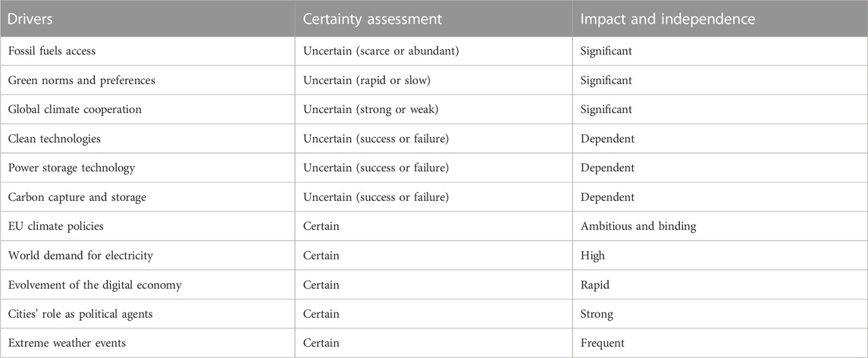The width and height of the screenshot is (868, 358).
Task: Select Cities' role as political agents
Action: pos(147,314)
